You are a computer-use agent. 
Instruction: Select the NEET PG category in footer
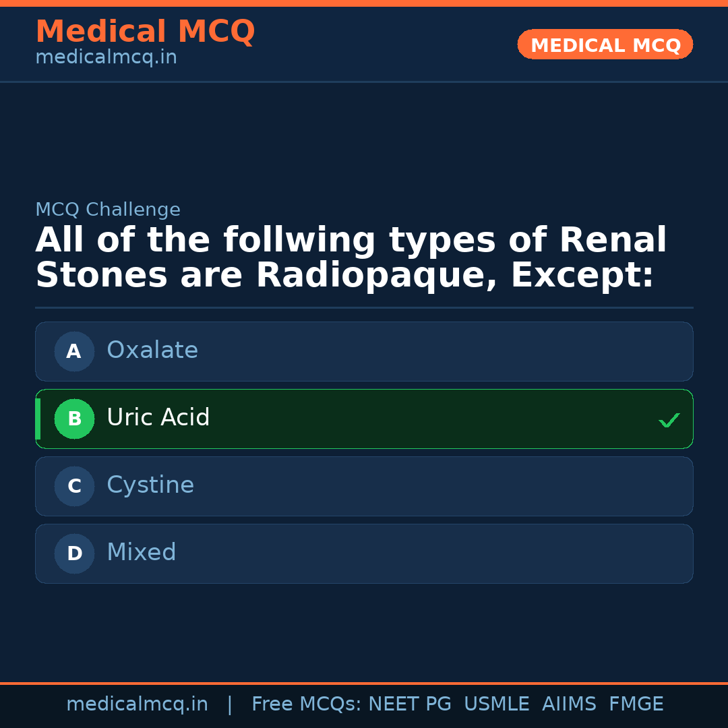click(x=409, y=703)
